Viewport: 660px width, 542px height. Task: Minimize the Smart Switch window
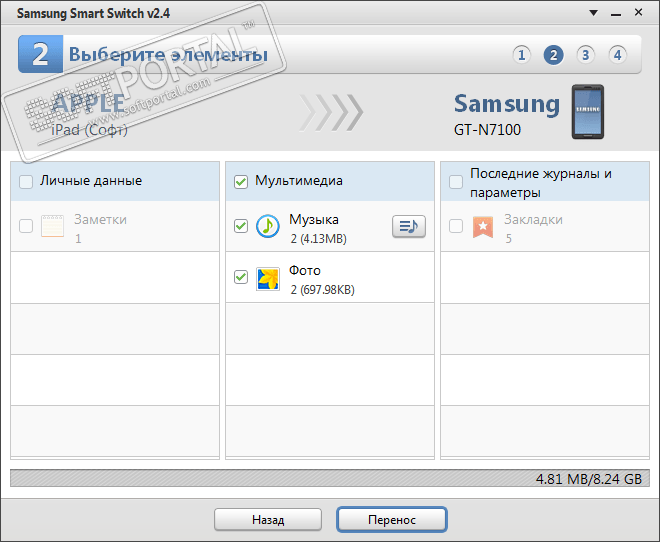tap(616, 14)
